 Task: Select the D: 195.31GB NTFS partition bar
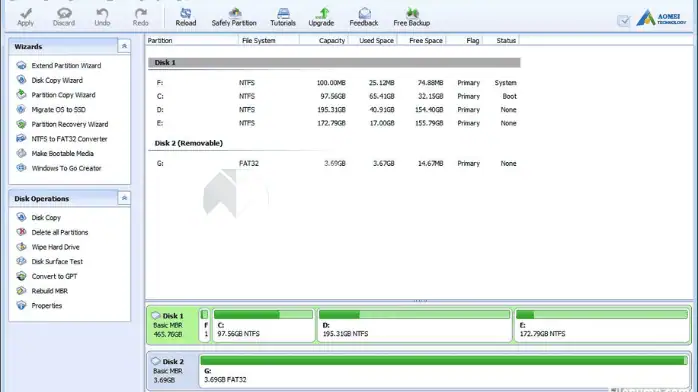(x=414, y=325)
